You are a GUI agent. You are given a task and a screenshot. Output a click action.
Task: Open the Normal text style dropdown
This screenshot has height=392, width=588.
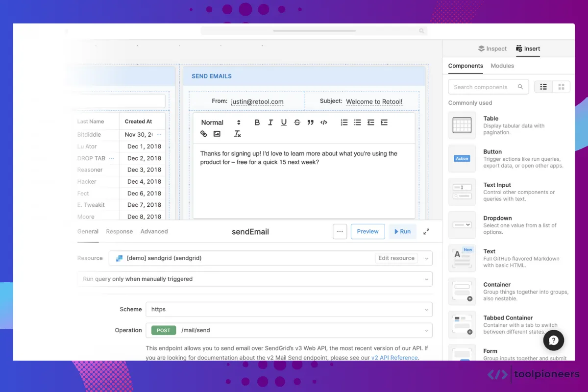tap(221, 122)
